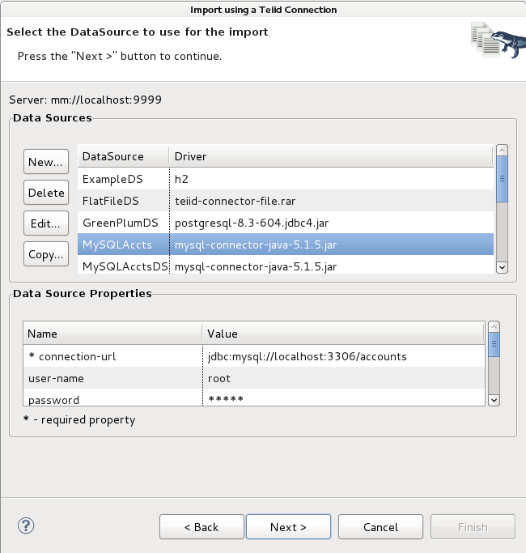Continue with the Next > button
The width and height of the screenshot is (526, 553).
click(288, 527)
